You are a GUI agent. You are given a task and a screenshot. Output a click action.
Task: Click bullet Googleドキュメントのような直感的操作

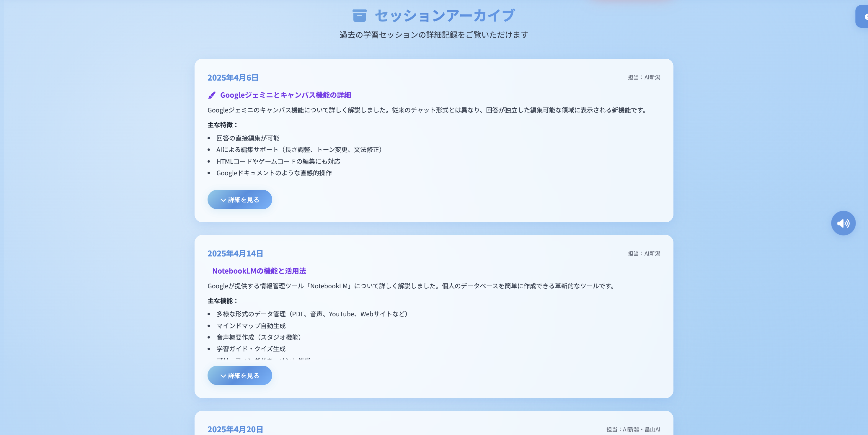point(274,173)
